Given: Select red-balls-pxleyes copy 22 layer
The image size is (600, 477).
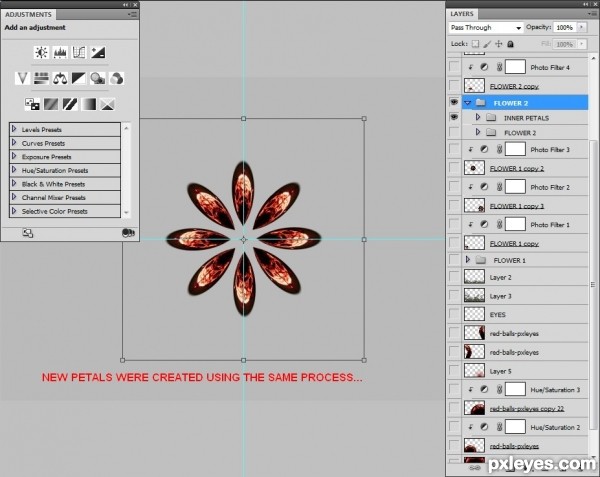Looking at the screenshot, I should tap(524, 408).
